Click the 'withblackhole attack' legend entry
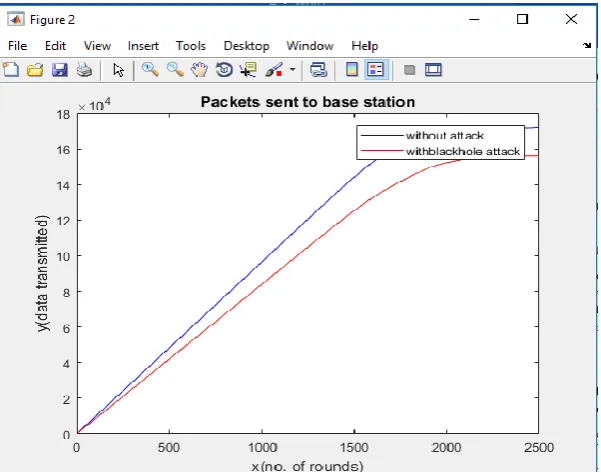The width and height of the screenshot is (601, 472). 463,151
